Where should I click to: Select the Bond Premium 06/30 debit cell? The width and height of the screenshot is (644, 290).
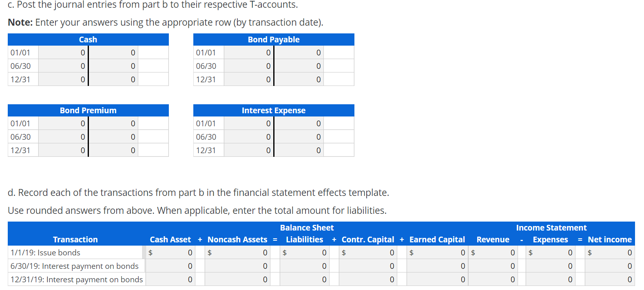pyautogui.click(x=63, y=136)
